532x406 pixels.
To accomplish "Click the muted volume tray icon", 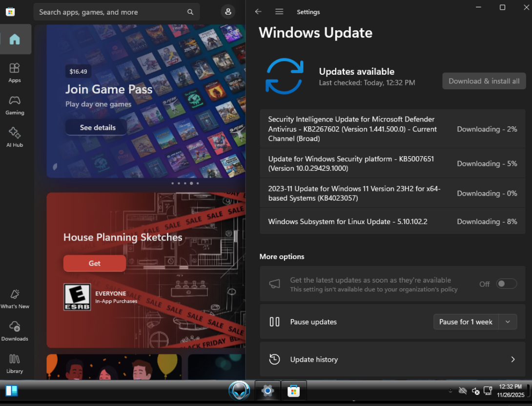I will [475, 391].
